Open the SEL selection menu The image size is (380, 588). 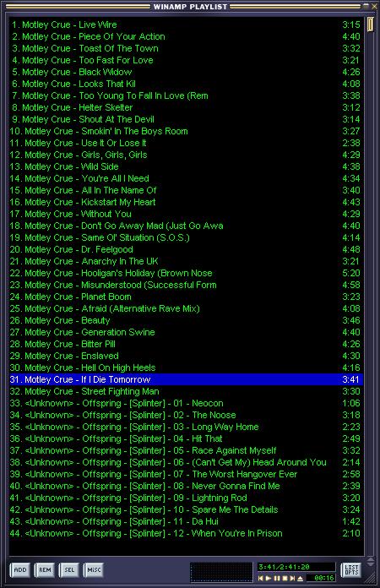(69, 570)
